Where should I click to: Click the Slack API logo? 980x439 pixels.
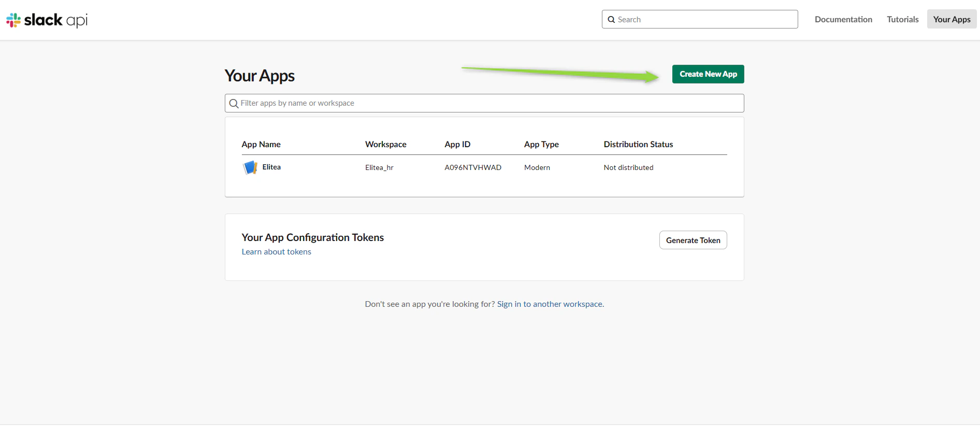tap(47, 20)
